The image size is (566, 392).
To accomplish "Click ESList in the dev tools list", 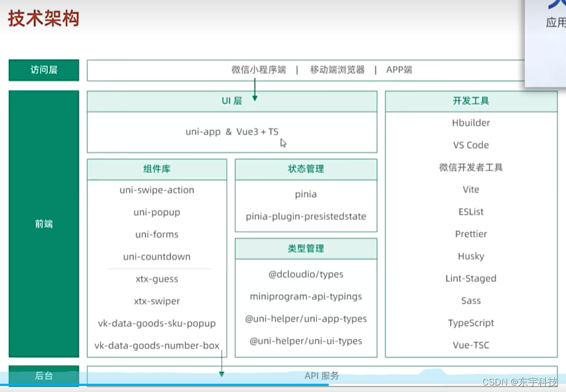I will [471, 212].
